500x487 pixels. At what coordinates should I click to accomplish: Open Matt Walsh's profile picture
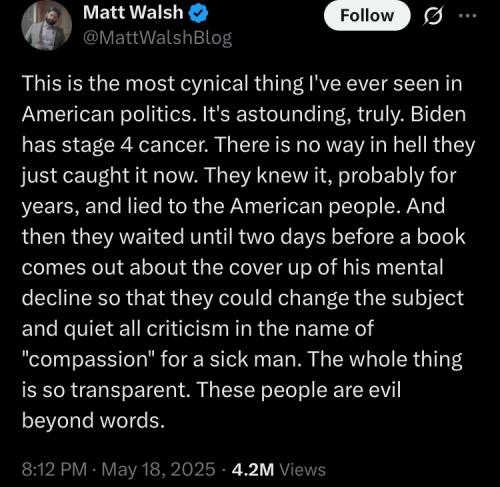[47, 25]
